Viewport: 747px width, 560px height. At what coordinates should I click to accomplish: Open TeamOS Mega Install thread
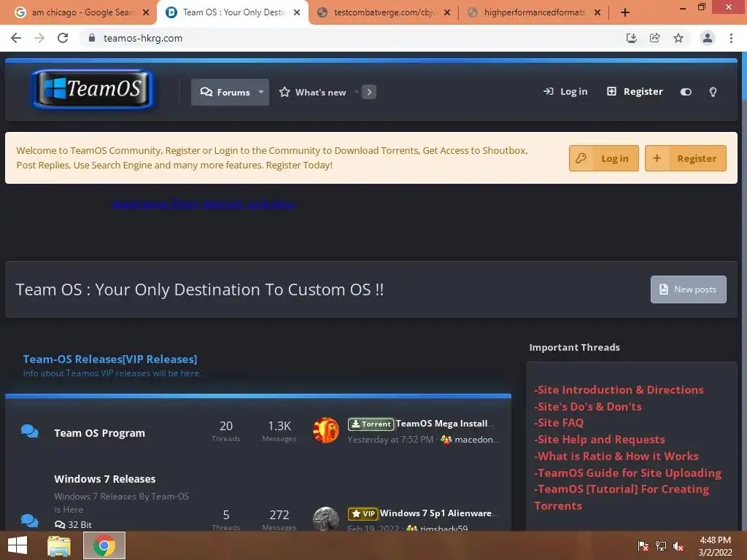[x=445, y=424]
